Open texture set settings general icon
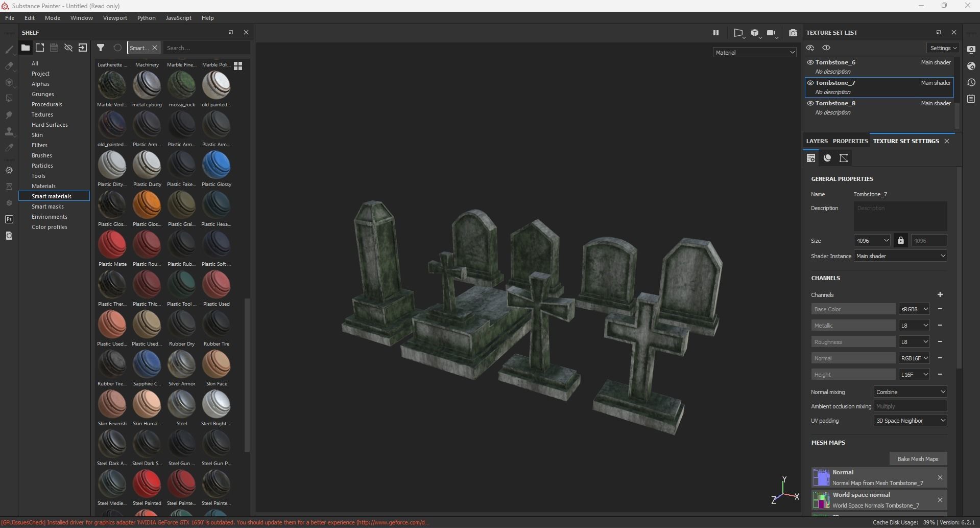Image resolution: width=980 pixels, height=528 pixels. coord(811,158)
